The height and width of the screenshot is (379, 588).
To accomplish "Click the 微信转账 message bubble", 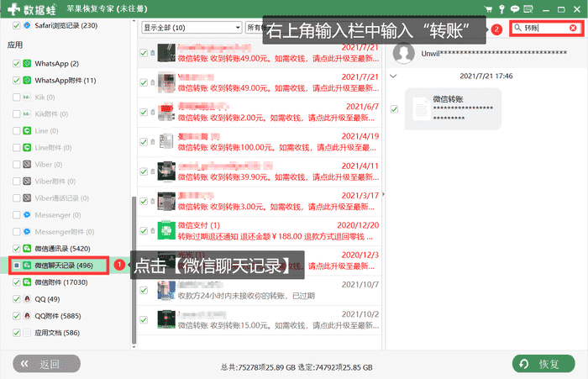I will (453, 108).
